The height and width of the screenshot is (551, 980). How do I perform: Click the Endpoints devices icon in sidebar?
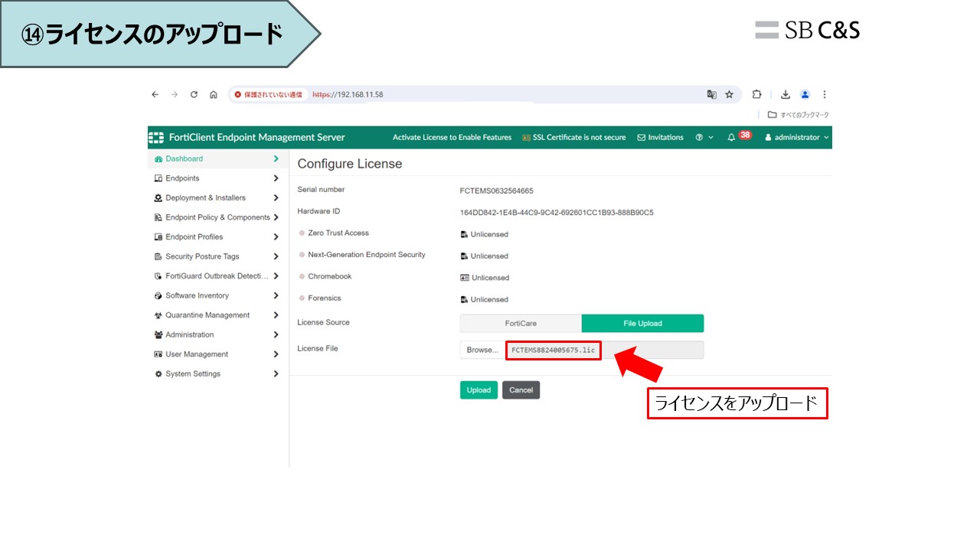[158, 178]
